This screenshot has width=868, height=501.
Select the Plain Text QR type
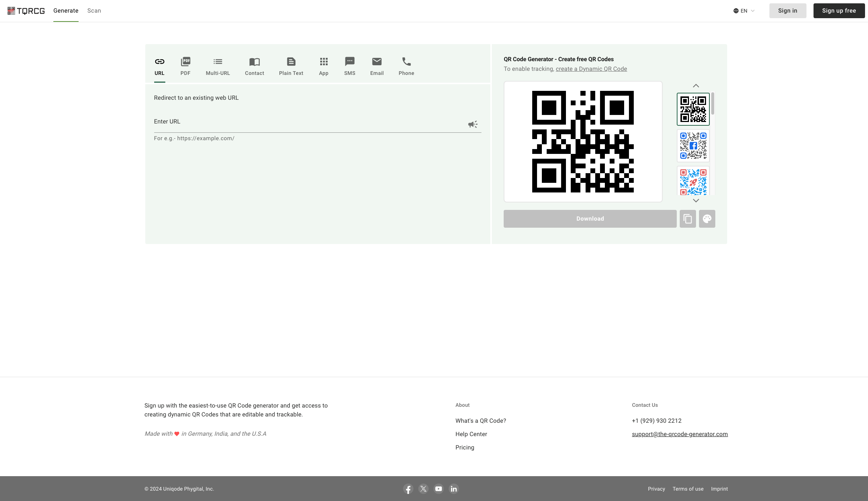coord(291,66)
